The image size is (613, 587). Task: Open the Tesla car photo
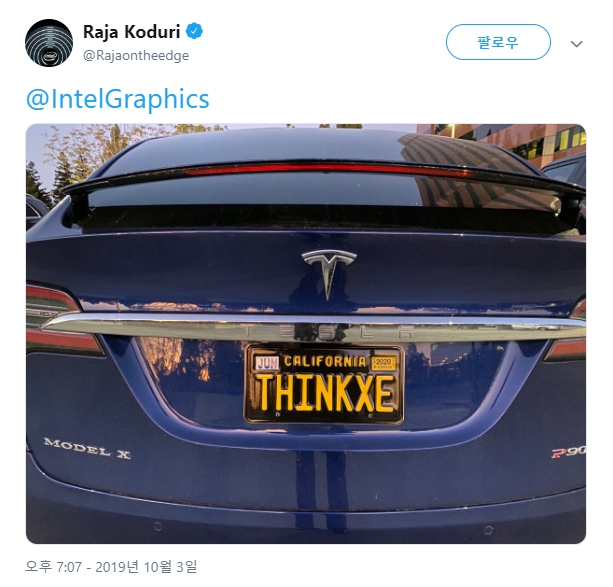pos(306,334)
